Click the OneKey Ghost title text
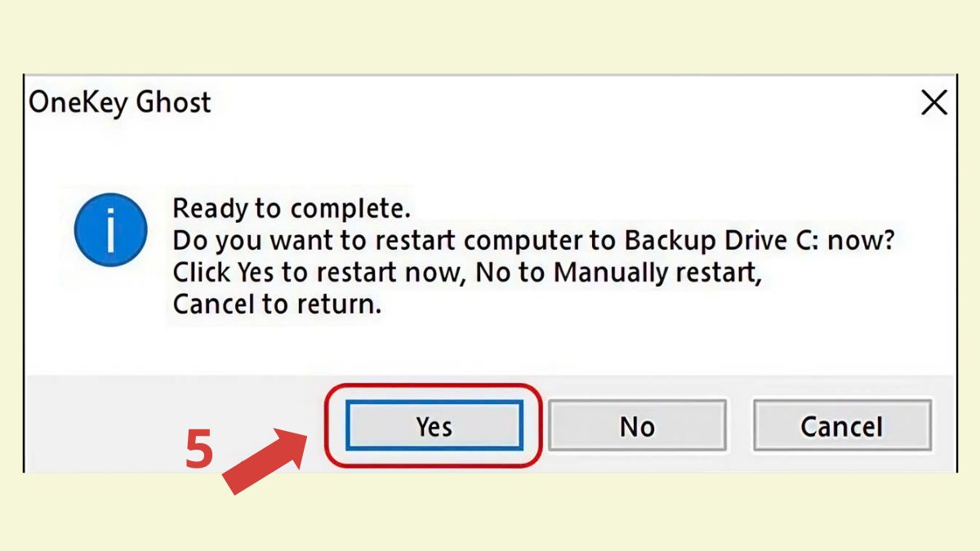The image size is (980, 551). 120,103
